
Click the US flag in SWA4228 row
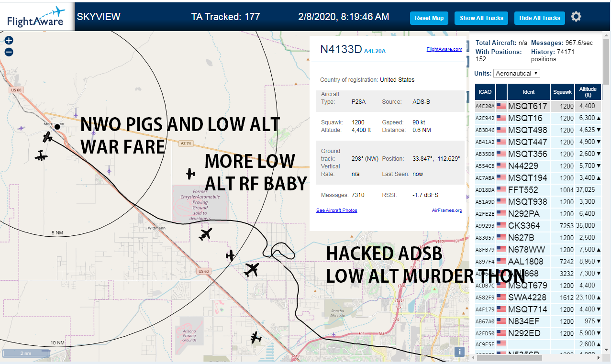[x=501, y=298]
